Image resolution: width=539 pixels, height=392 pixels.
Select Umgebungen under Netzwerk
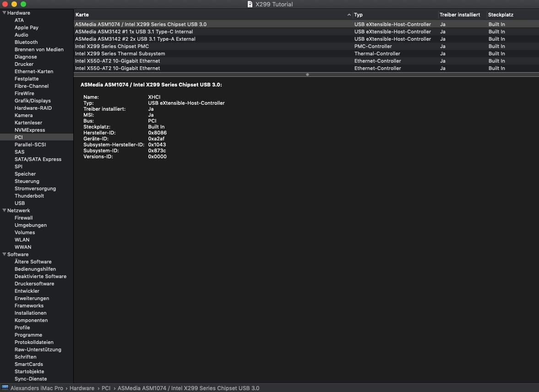pos(31,225)
